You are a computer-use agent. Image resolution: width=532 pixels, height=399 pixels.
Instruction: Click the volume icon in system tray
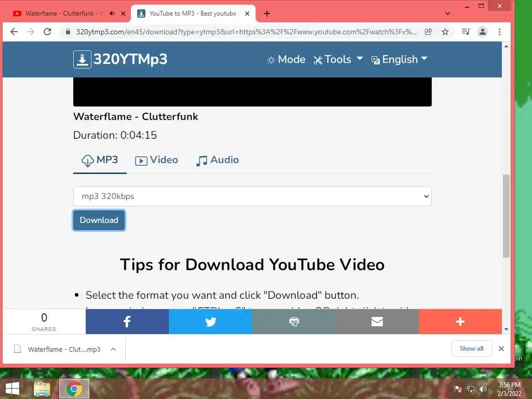[x=483, y=389]
